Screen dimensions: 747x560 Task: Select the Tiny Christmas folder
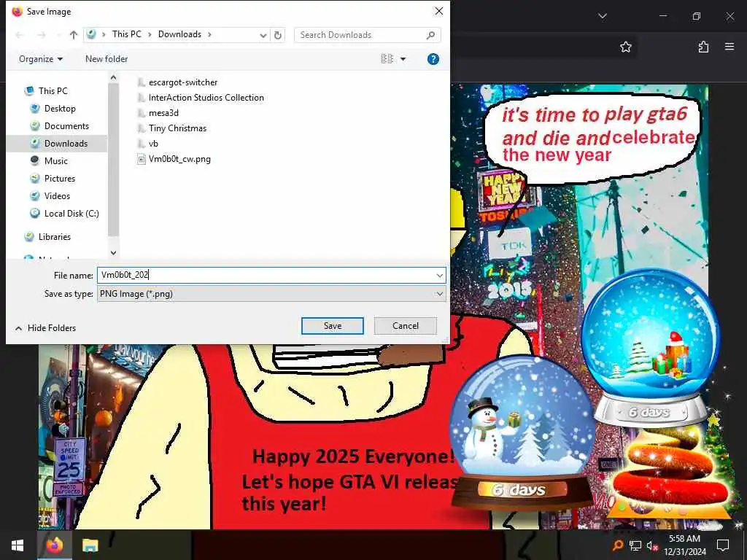coord(177,128)
